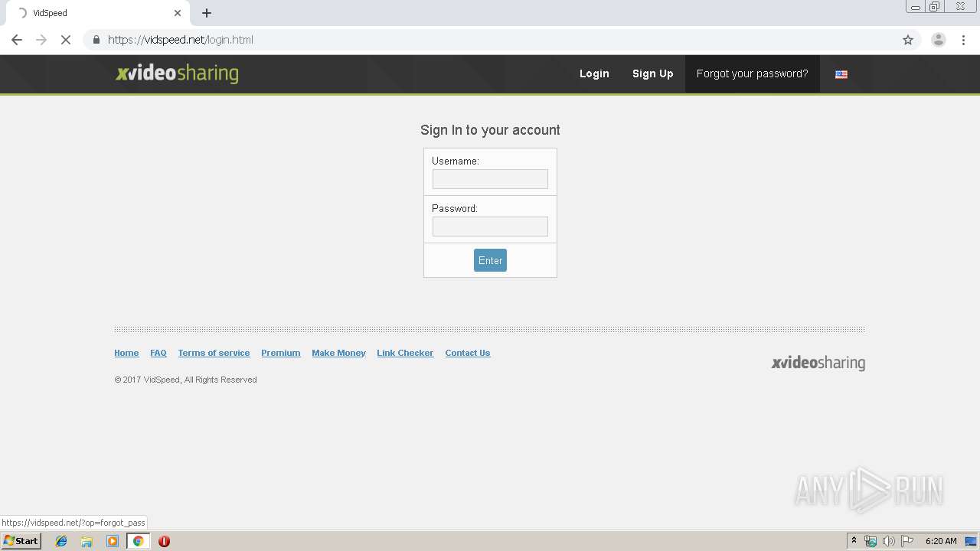
Task: Open the FAQ footer link
Action: click(158, 353)
